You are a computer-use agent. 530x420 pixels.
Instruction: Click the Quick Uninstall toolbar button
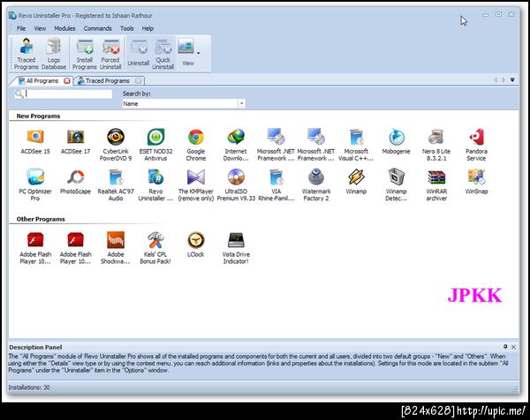coord(163,54)
